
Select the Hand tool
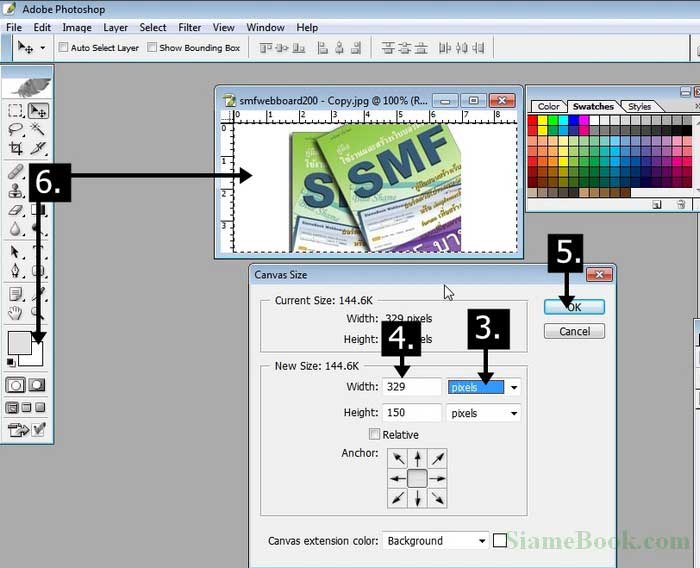(16, 313)
